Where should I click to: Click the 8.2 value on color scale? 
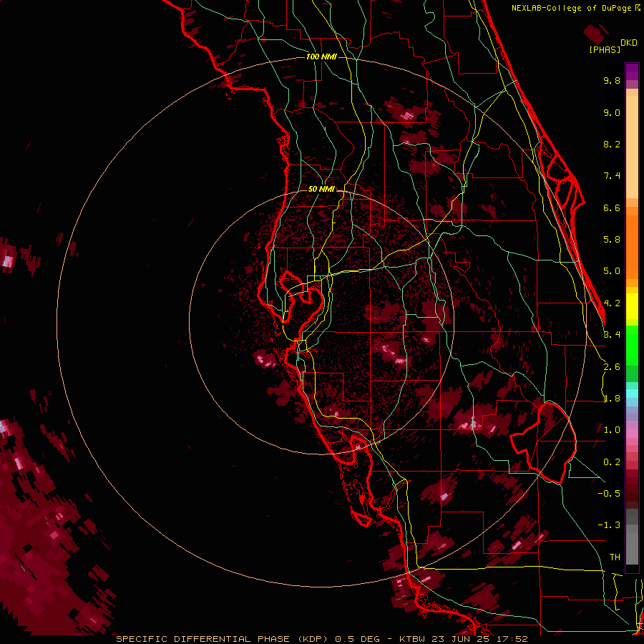(x=612, y=144)
